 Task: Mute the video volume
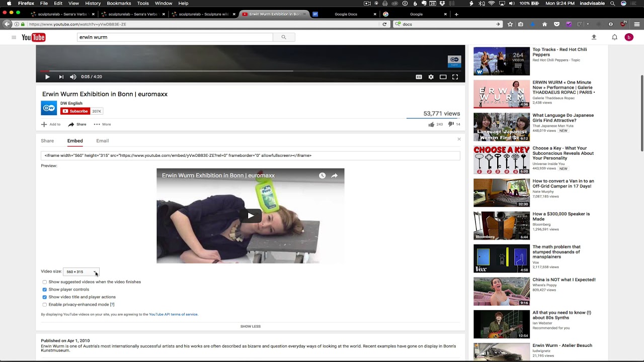(73, 77)
